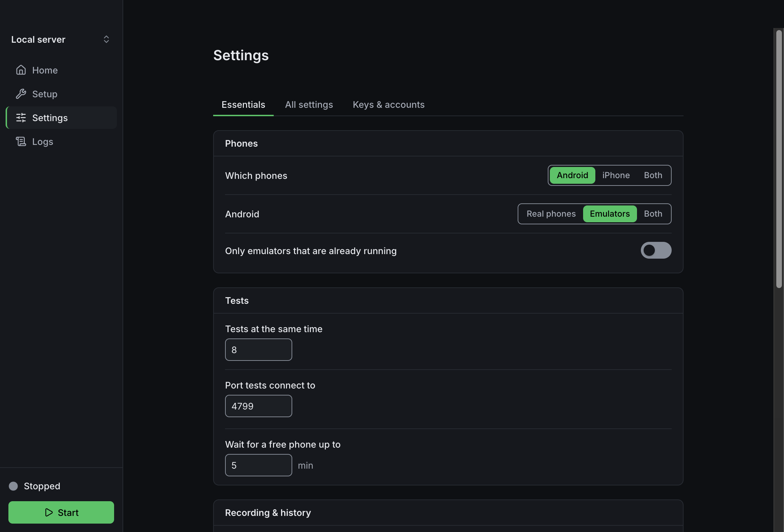Select Emulators for Android

tap(610, 213)
